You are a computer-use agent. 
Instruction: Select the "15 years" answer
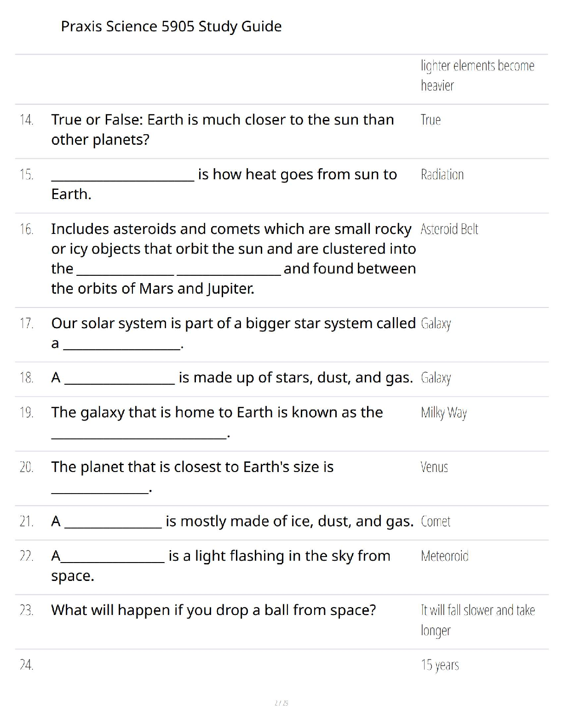[x=440, y=665]
